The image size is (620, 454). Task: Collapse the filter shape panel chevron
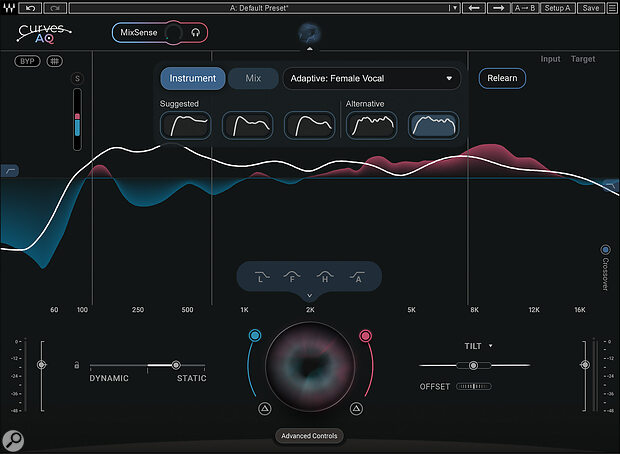(x=309, y=296)
